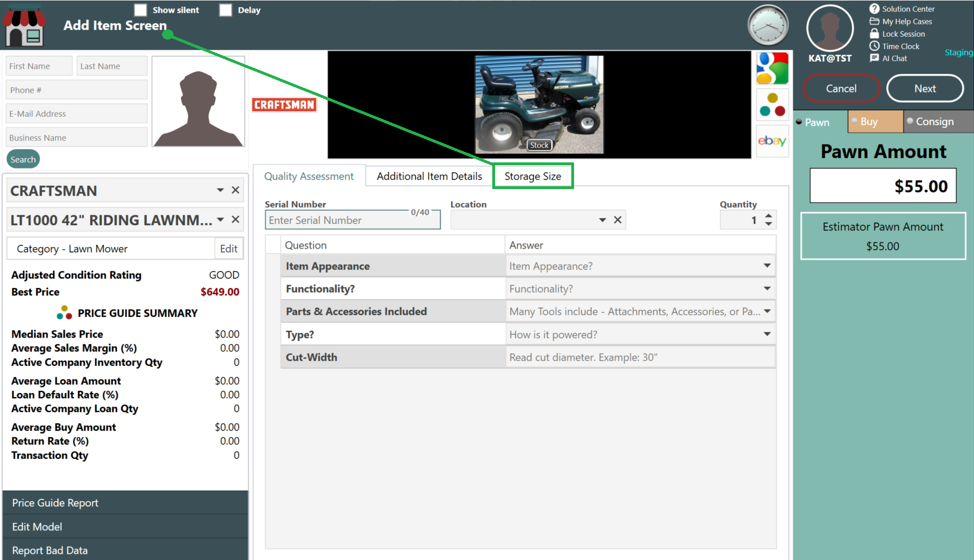Click the riding lawnmower stock photo
The image size is (974, 560).
pos(539,104)
